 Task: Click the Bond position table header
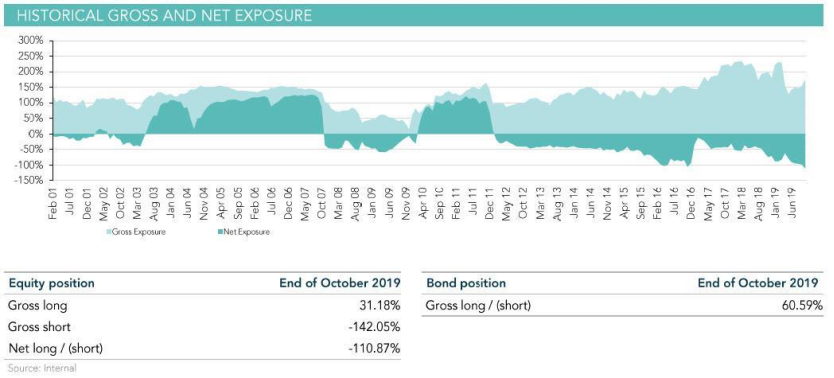point(466,283)
